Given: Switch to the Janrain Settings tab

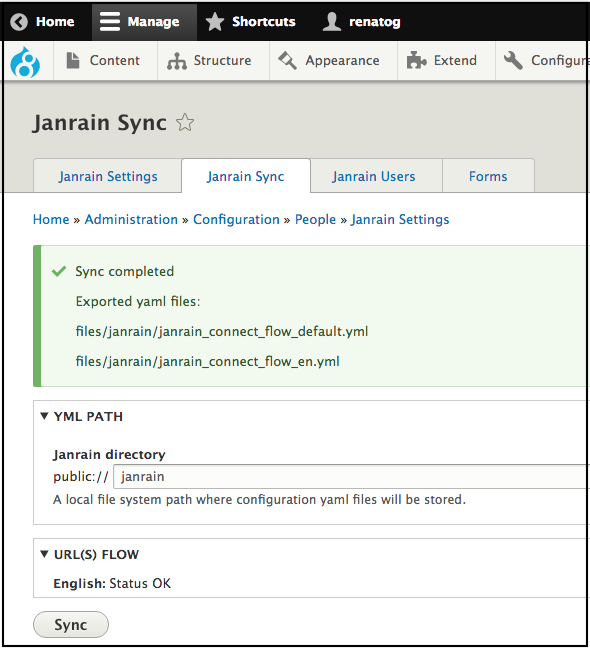Looking at the screenshot, I should click(x=107, y=176).
